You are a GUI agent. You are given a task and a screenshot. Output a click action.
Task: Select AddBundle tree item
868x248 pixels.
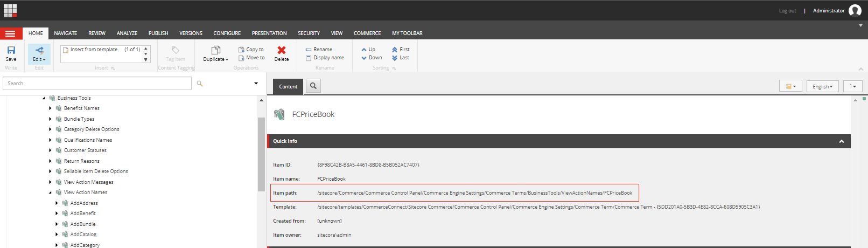[83, 224]
